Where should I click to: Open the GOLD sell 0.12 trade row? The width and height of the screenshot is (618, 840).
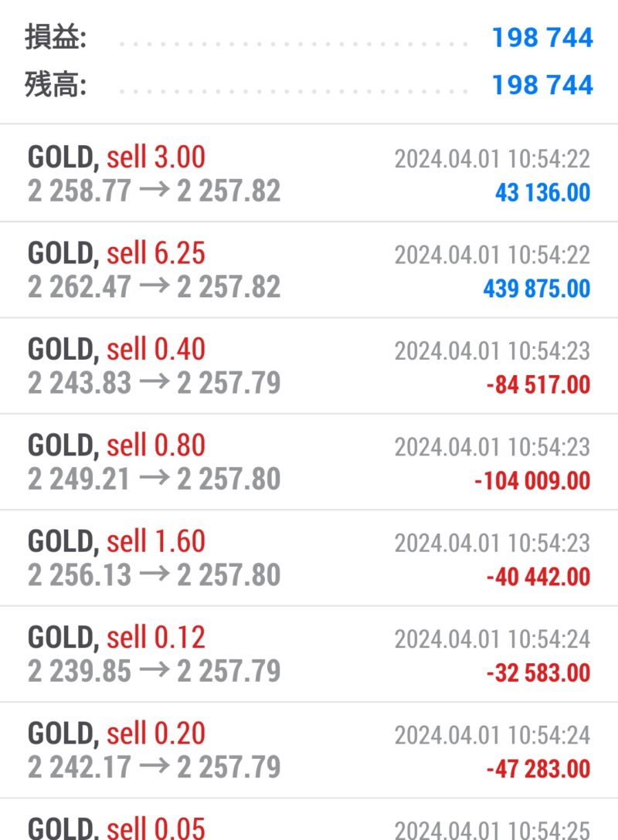point(309,654)
